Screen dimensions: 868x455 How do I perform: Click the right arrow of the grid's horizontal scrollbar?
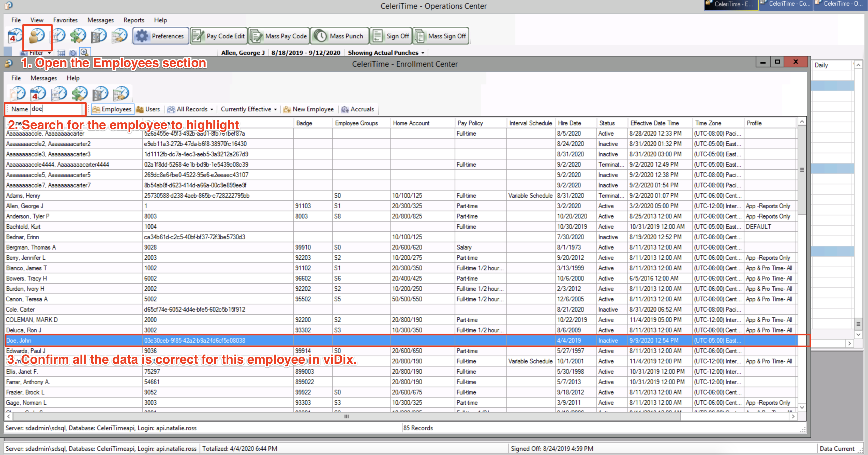point(793,416)
